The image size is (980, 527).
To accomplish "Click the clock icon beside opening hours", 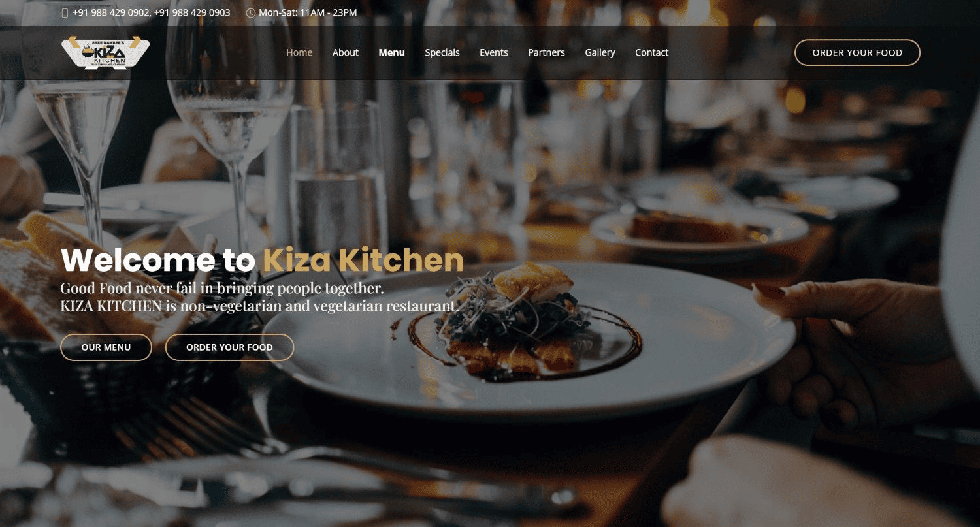I will click(251, 13).
